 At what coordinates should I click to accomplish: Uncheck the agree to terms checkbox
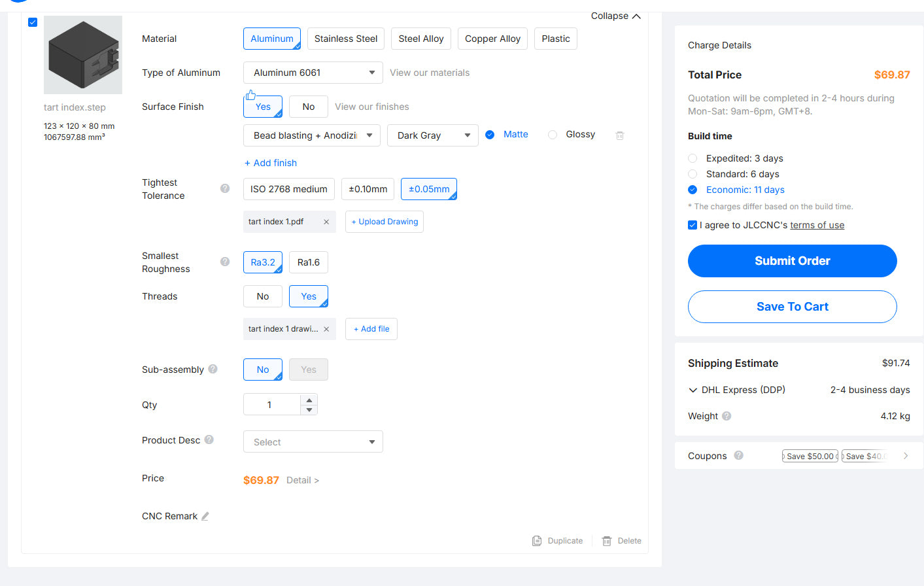(x=693, y=225)
